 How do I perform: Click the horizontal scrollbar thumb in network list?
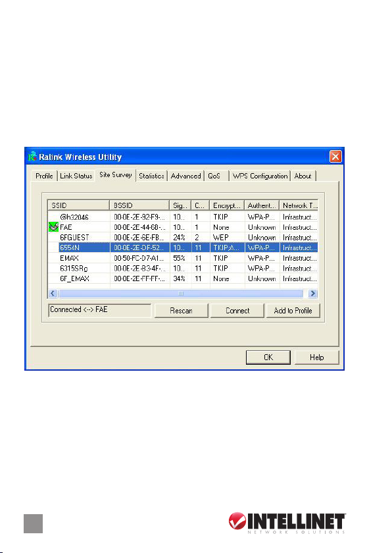pos(181,294)
